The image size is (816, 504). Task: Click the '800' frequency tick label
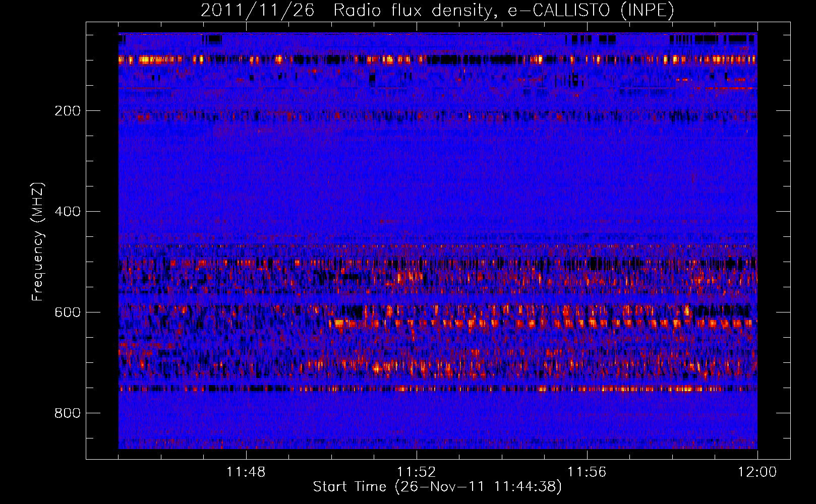[68, 413]
